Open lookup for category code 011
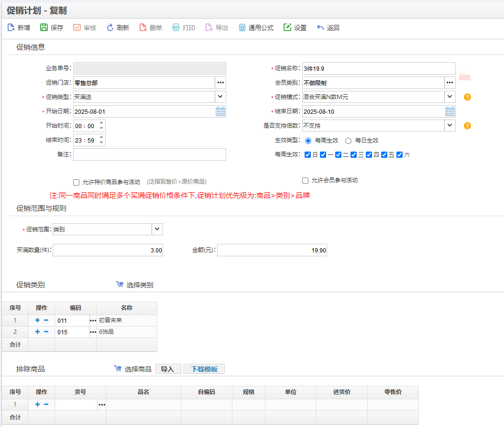 93,320
